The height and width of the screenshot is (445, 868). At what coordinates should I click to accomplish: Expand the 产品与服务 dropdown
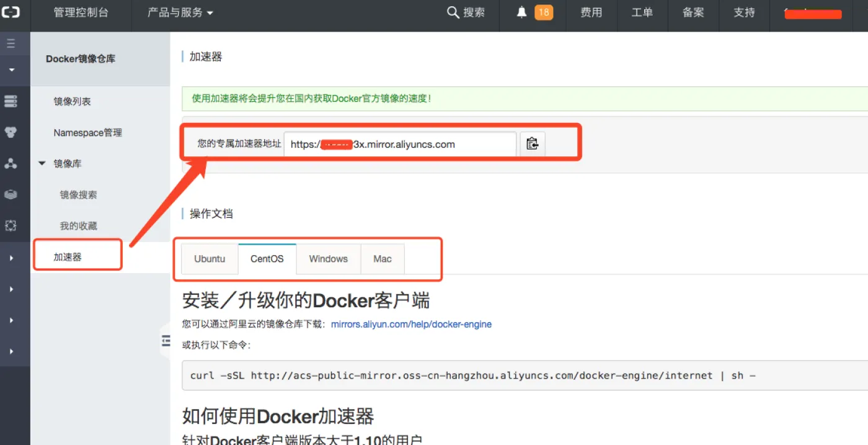pyautogui.click(x=180, y=12)
